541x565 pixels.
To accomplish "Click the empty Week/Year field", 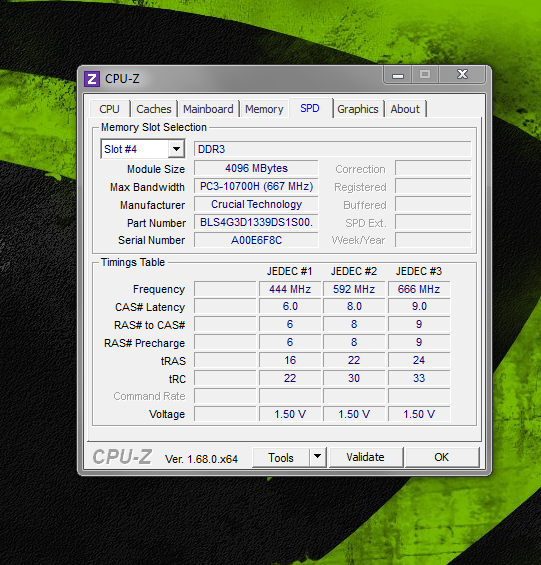I will click(x=433, y=240).
